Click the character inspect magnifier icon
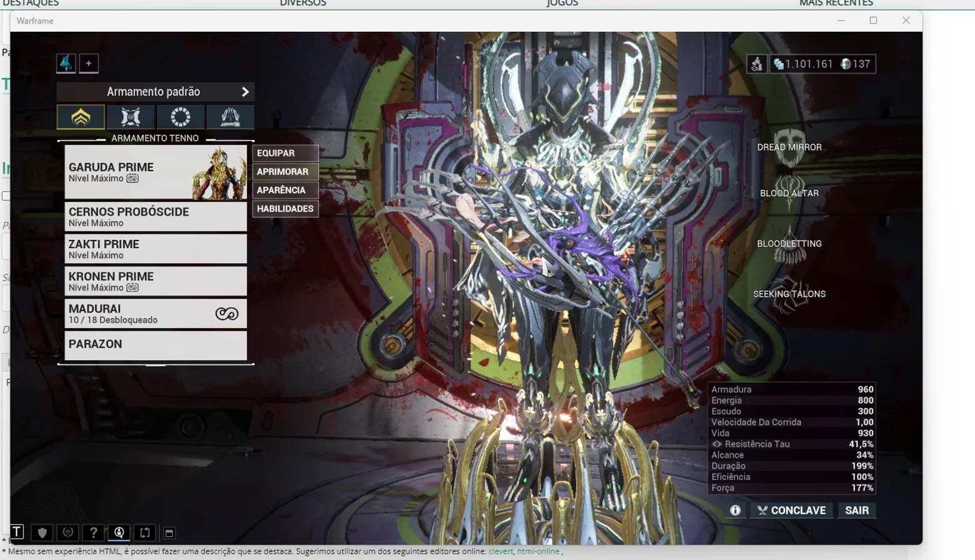This screenshot has height=560, width=975. tap(119, 532)
